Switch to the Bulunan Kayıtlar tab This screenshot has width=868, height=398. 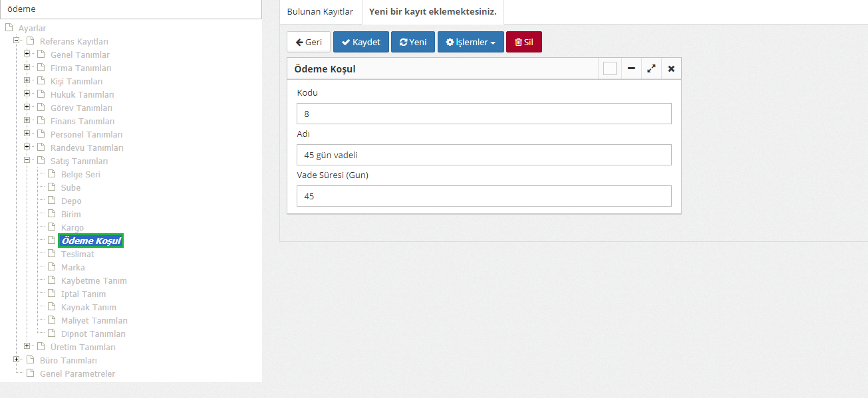point(320,12)
